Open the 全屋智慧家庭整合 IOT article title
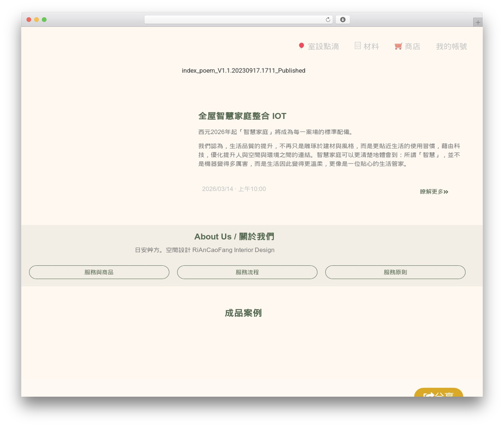This screenshot has width=504, height=427. click(x=242, y=116)
